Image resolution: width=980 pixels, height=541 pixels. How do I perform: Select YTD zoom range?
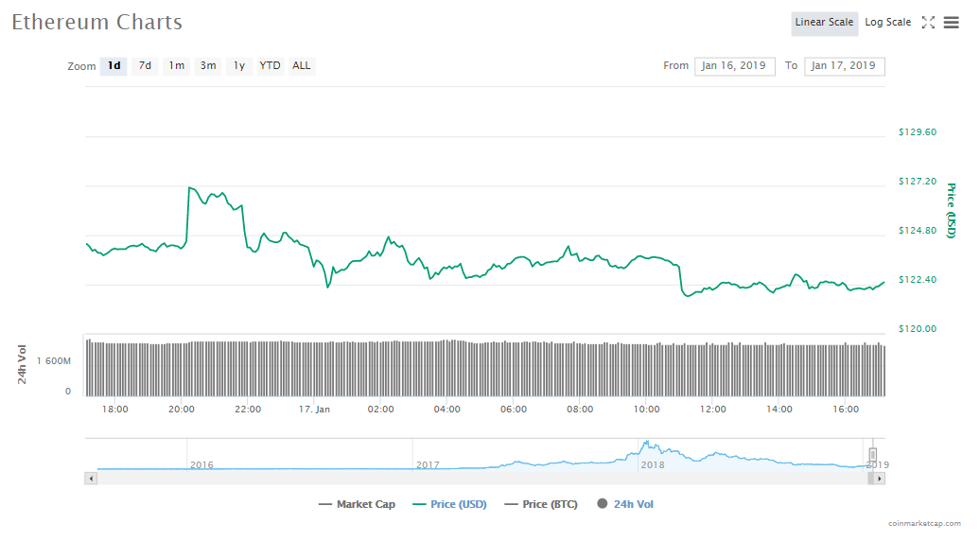[x=270, y=66]
